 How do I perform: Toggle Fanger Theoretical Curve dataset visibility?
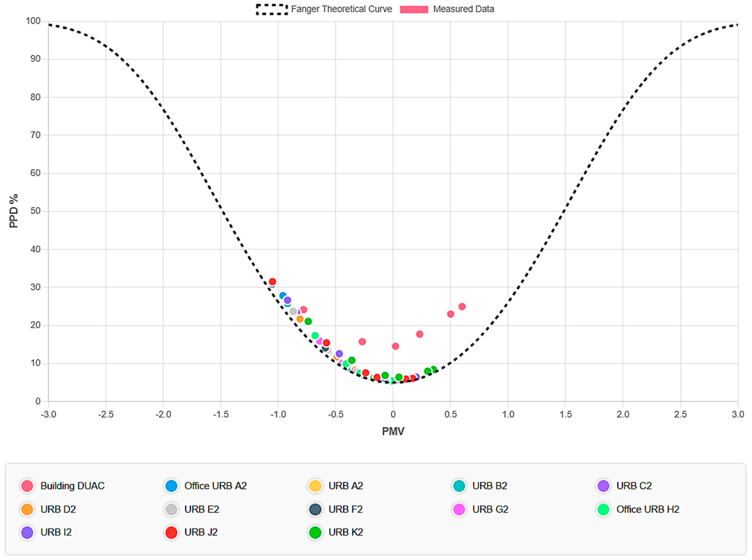(x=341, y=9)
